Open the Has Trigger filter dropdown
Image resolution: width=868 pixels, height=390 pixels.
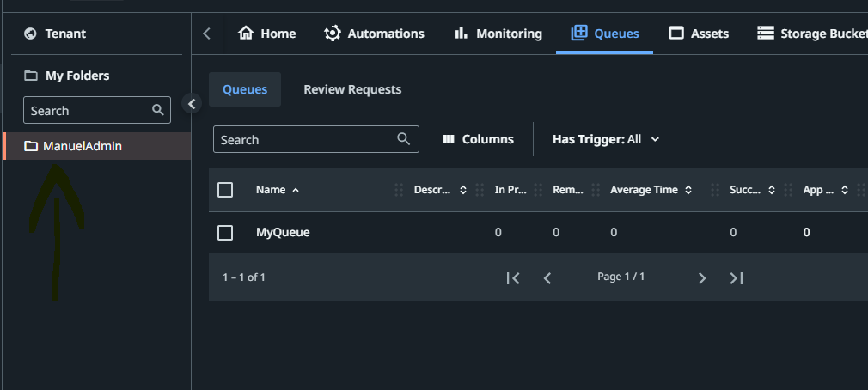tap(606, 139)
